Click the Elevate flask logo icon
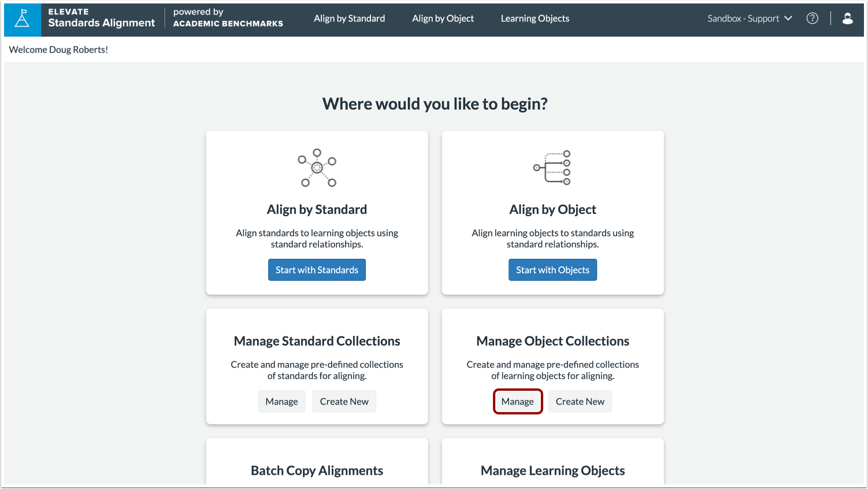The width and height of the screenshot is (868, 489). (23, 19)
